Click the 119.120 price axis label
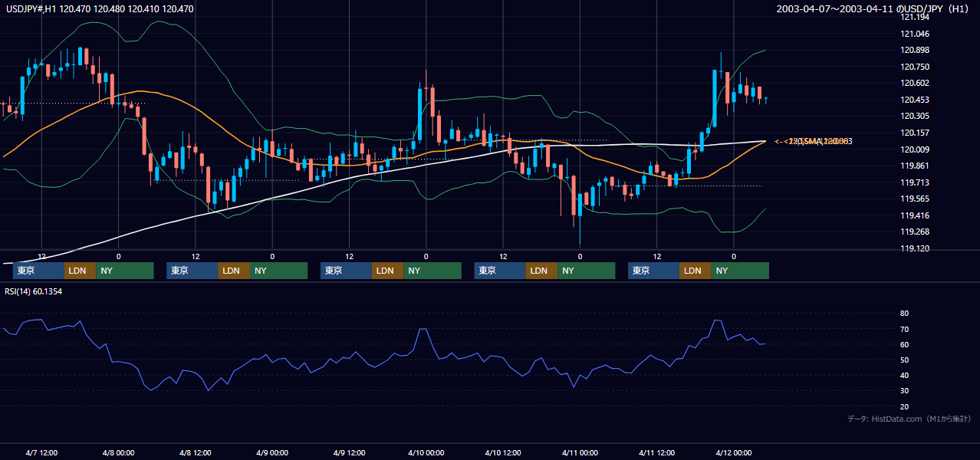Viewport: 980px width, 460px height. (x=915, y=248)
